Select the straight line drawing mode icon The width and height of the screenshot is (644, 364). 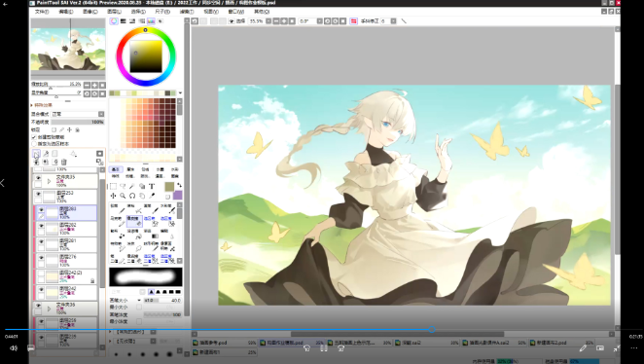point(404,21)
